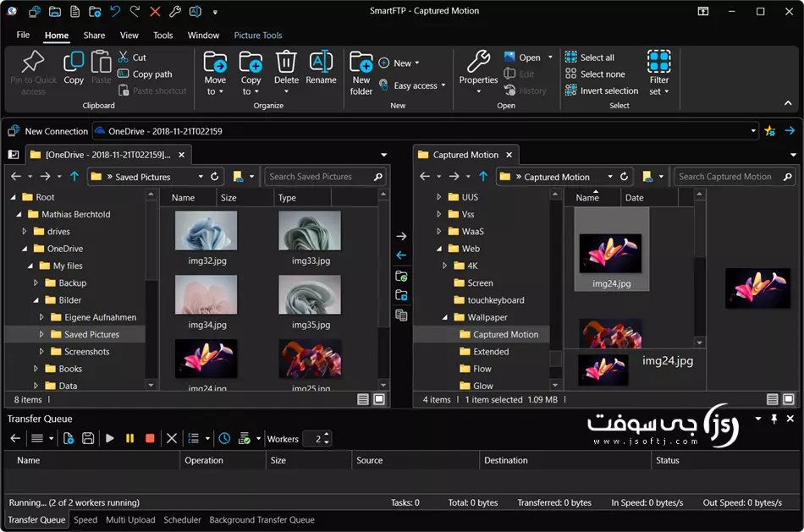Pause the transfer queue
This screenshot has height=532, width=804.
129,439
